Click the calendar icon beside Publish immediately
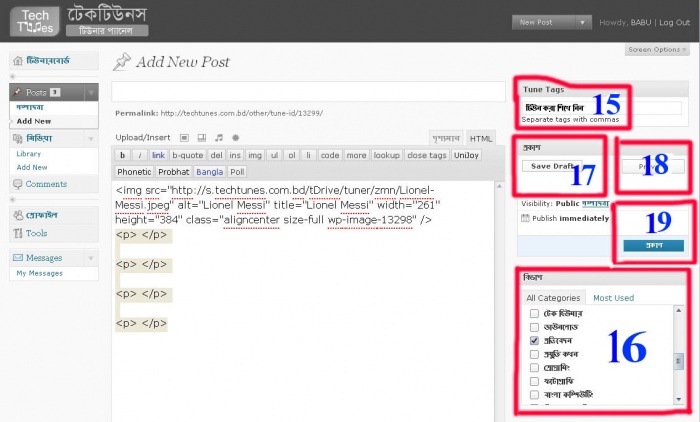The width and height of the screenshot is (700, 422). (x=525, y=218)
